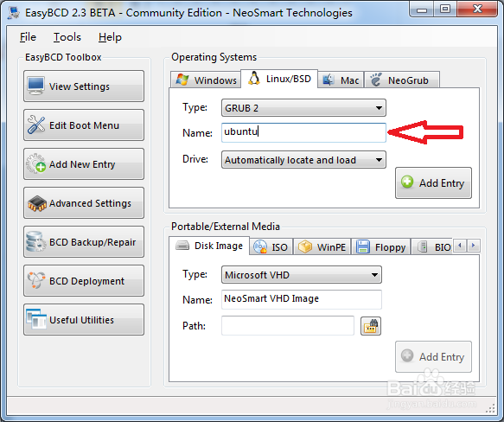Click the disc icon on the ISO tab
This screenshot has height=422, width=504.
tap(260, 247)
